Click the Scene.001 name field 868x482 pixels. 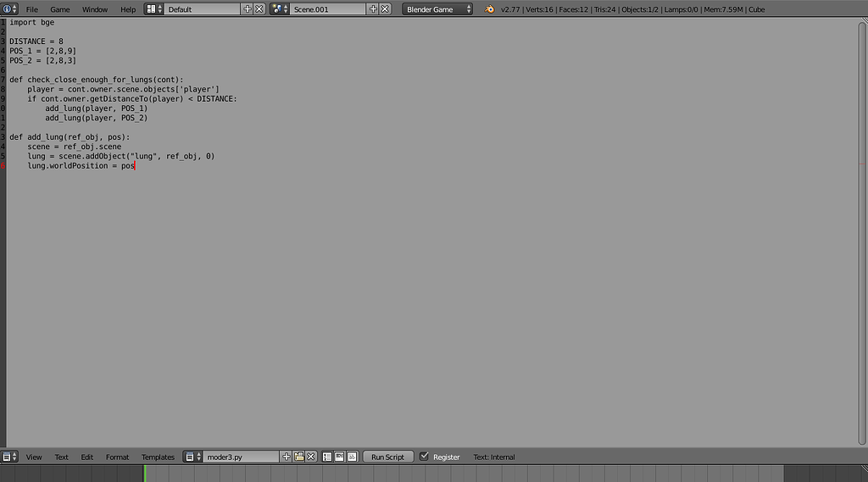328,9
